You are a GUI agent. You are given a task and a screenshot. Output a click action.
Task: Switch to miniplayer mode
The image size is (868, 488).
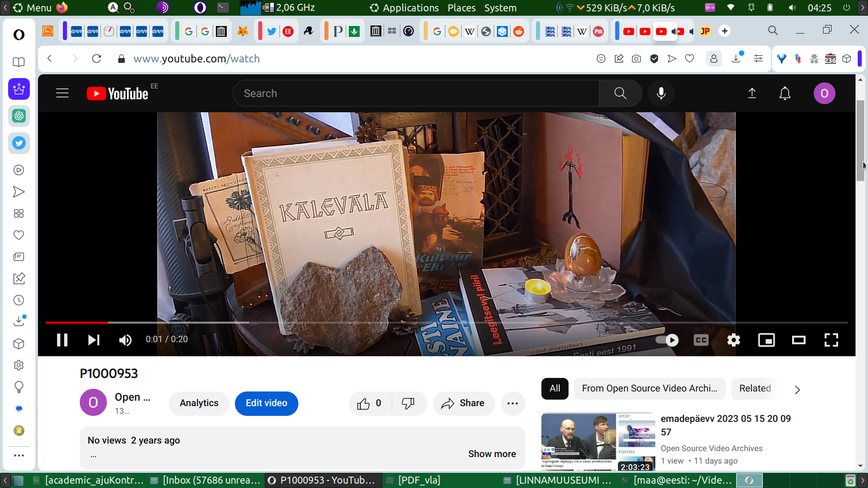[766, 340]
